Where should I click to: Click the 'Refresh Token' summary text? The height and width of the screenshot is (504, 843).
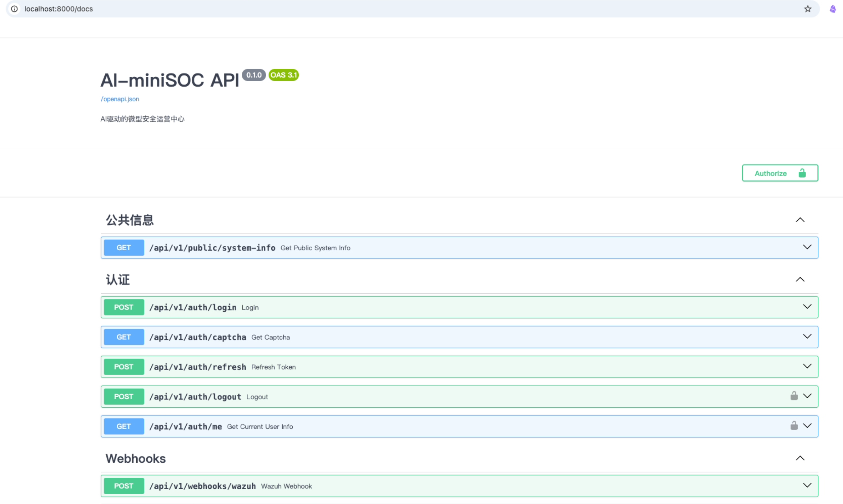(x=274, y=367)
